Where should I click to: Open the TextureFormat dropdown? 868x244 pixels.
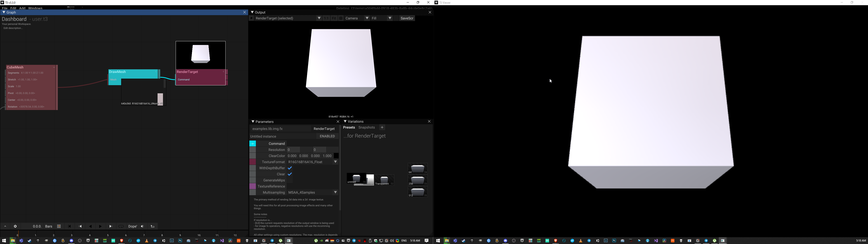coord(335,162)
